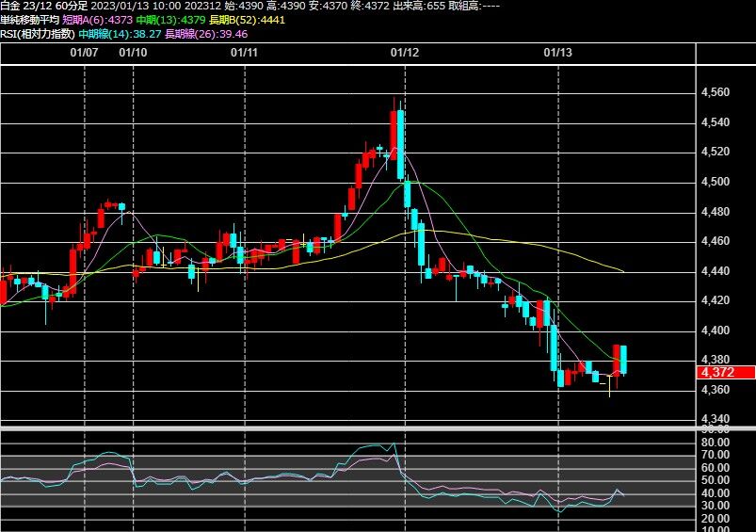Click the 安:4370 low price value
The image size is (756, 532).
(328, 6)
